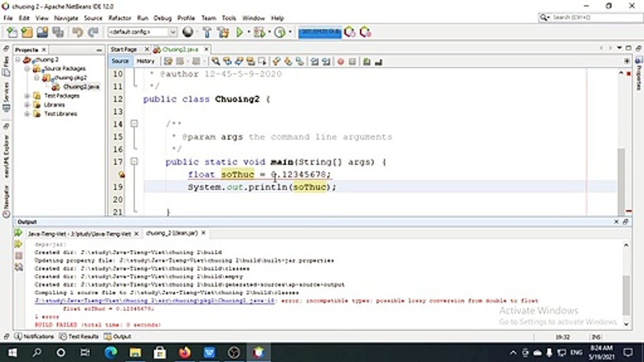Screen dimensions: 644x362
Task: Collapse the code fold at line 14
Action: pyautogui.click(x=134, y=124)
